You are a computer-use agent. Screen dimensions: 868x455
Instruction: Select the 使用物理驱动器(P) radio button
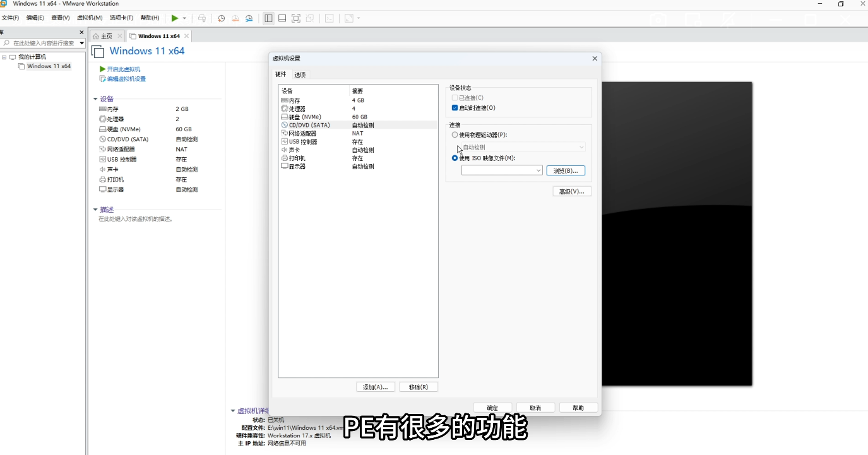tap(455, 135)
